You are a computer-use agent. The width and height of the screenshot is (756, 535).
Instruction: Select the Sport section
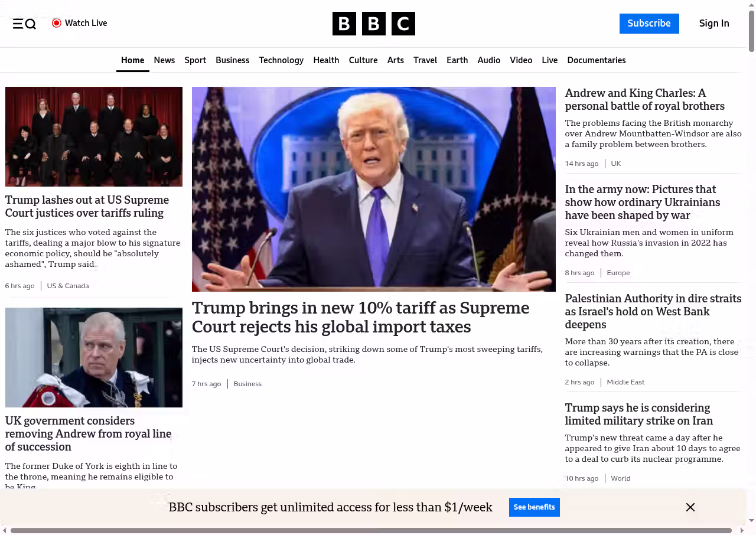coord(195,60)
